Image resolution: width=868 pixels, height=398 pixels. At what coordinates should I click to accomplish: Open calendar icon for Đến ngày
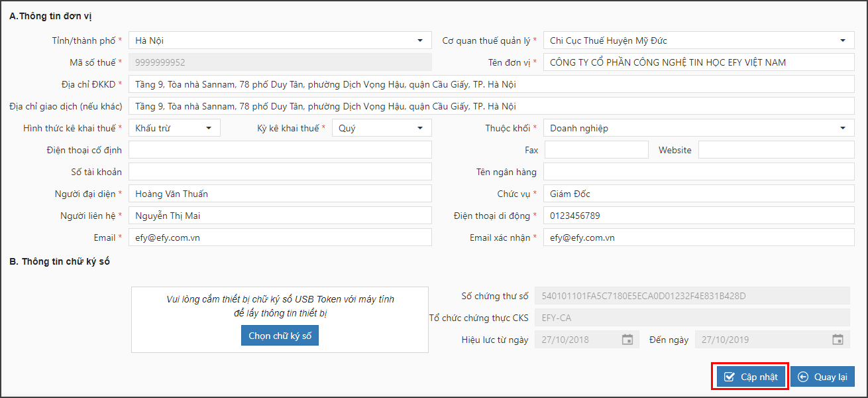pos(838,340)
